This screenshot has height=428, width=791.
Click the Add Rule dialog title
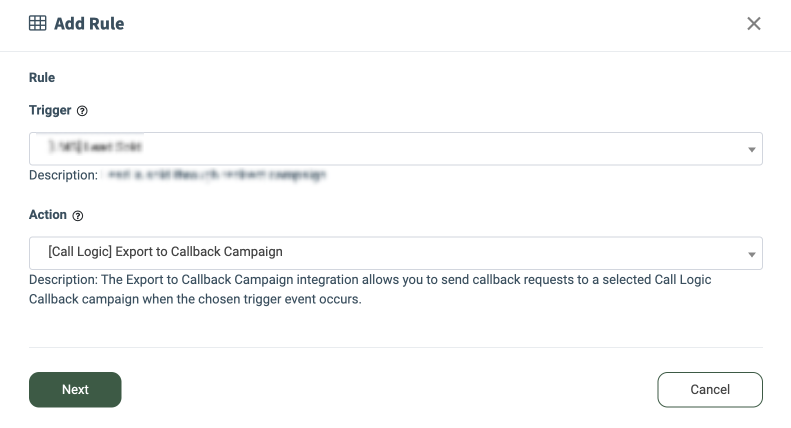[x=89, y=23]
